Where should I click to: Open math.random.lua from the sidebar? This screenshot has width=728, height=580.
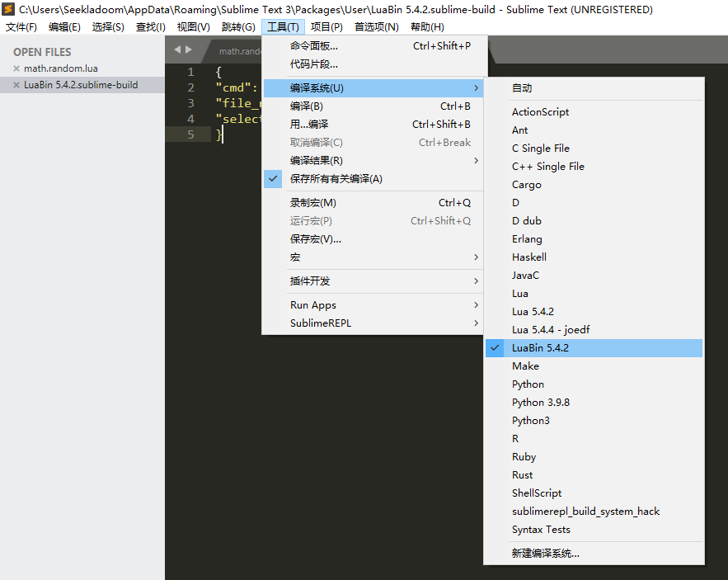[x=61, y=68]
